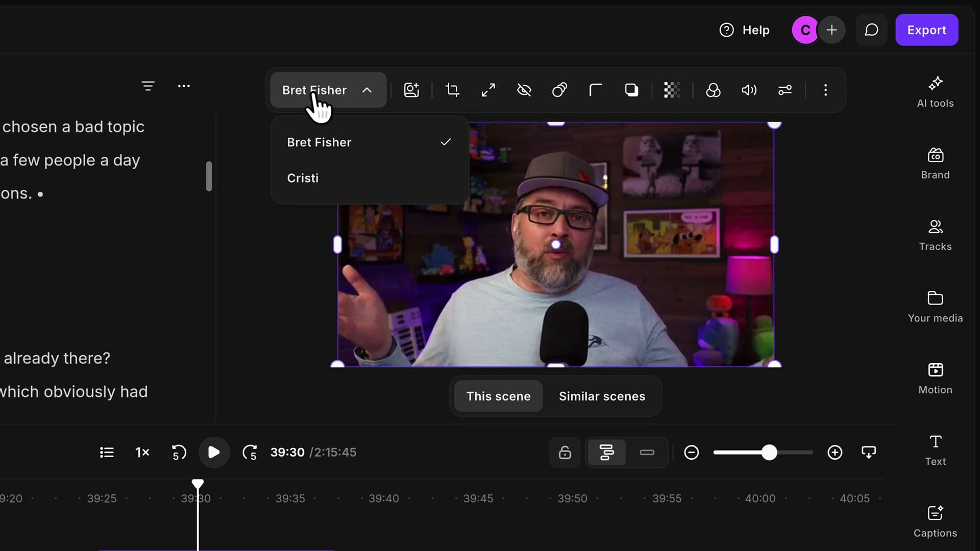Click the shadow layer icon
This screenshot has width=980, height=551.
631,90
